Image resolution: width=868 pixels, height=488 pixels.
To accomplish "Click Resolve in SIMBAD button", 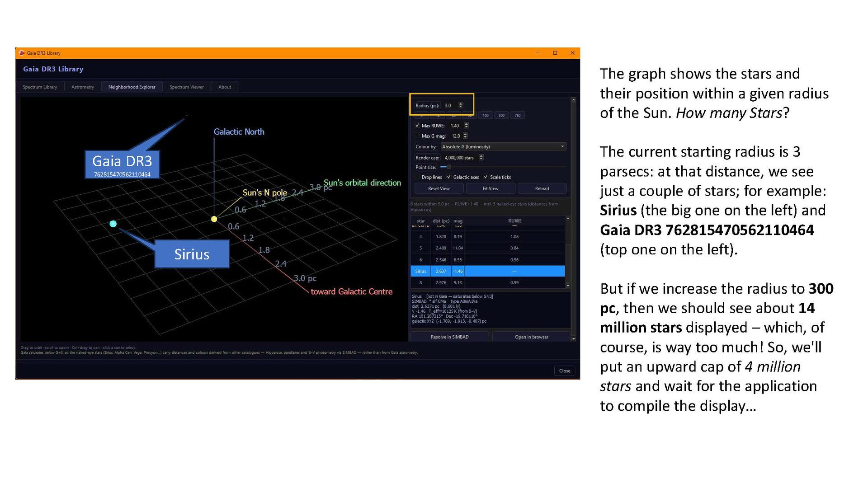I will pyautogui.click(x=450, y=337).
